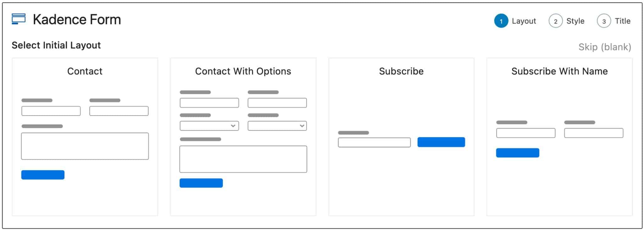Image resolution: width=644 pixels, height=230 pixels.
Task: Click the step 3 circle icon
Action: [x=603, y=21]
